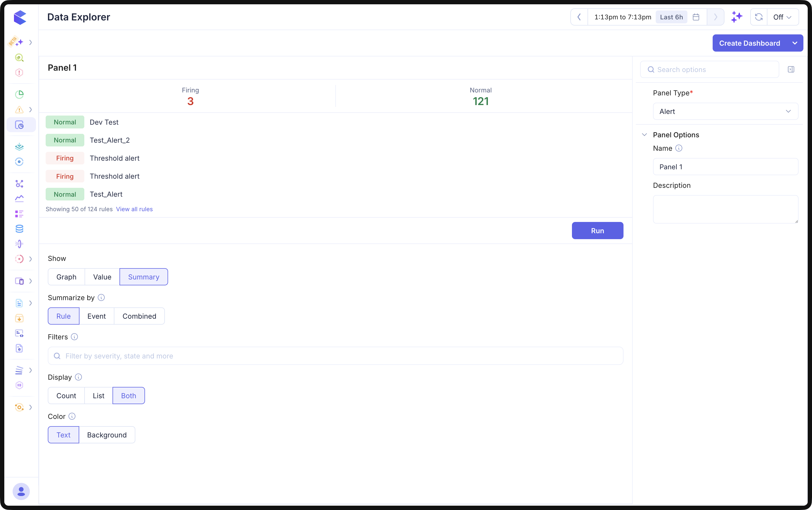Expand the warning triangle sidebar submenu chevron
Screen dimensions: 812x510
click(x=31, y=110)
